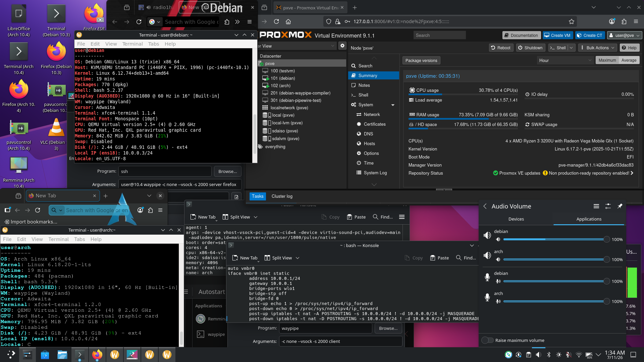The height and width of the screenshot is (362, 644).
Task: Open the user@pve account menu
Action: click(625, 35)
